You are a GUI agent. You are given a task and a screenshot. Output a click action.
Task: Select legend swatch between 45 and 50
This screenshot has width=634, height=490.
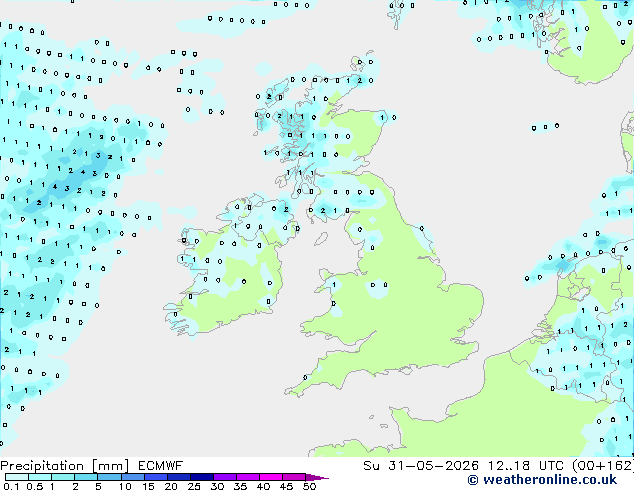294,477
